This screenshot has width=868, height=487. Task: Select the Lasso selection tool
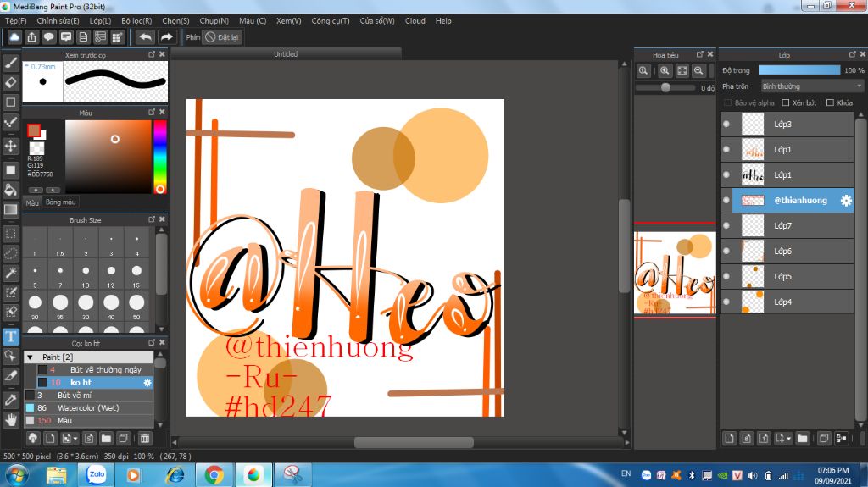10,253
